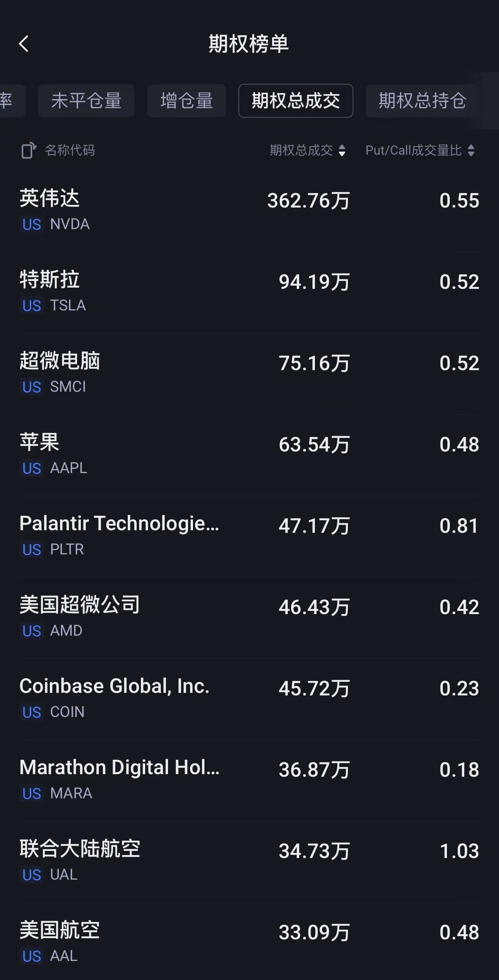This screenshot has height=980, width=499.
Task: Sort by 期权总成交 column arrows
Action: point(342,151)
